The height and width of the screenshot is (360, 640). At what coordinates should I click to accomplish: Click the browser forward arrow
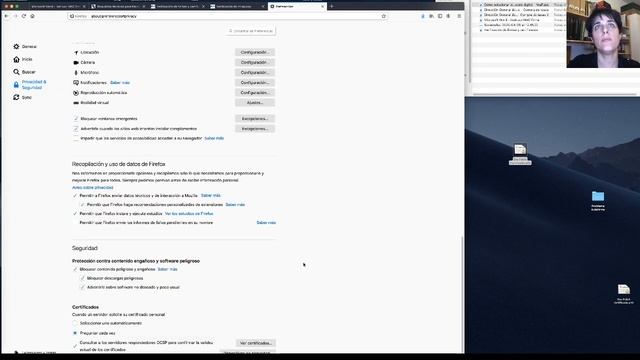click(15, 16)
